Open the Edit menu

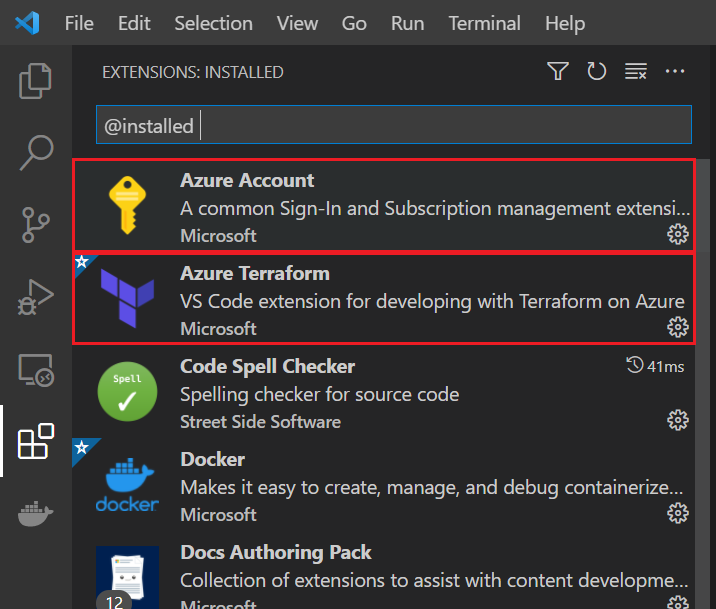point(134,23)
